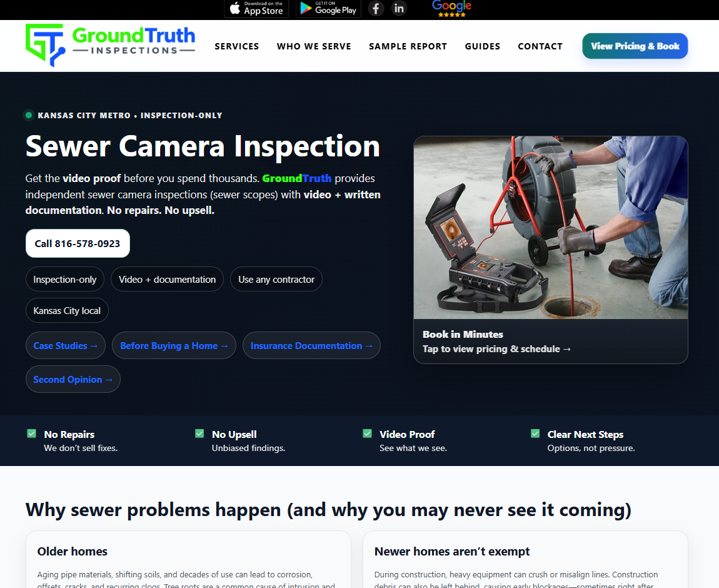719x588 pixels.
Task: Click green checkmark beside No Repairs
Action: coord(32,433)
